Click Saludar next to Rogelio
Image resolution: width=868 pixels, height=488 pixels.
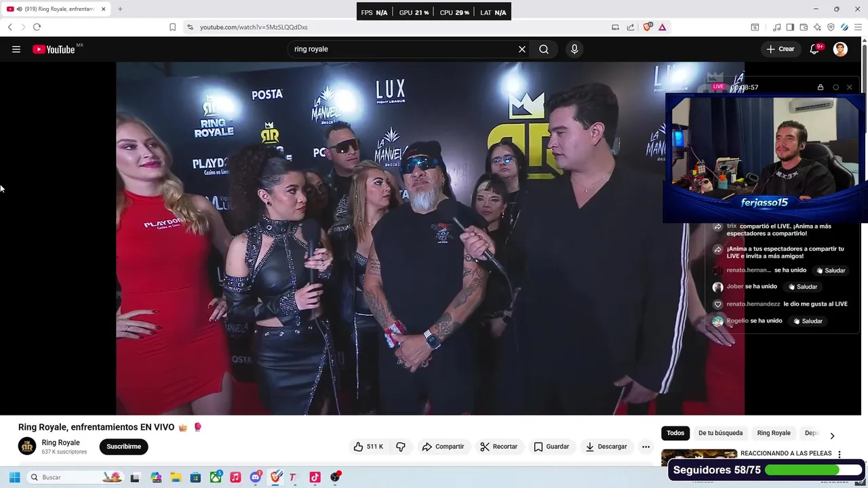pos(808,321)
